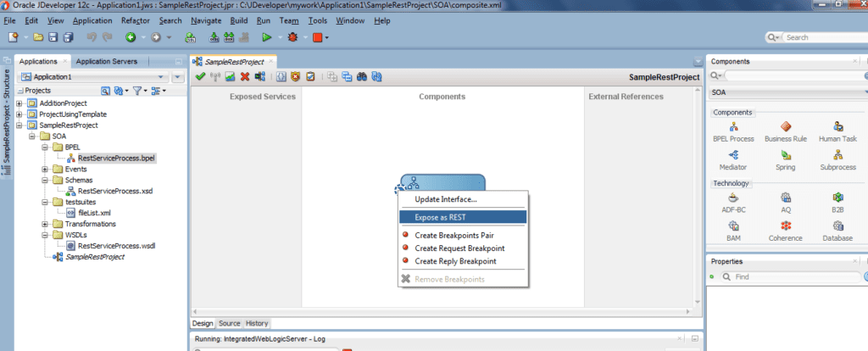Viewport: 868px width, 351px height.
Task: Select RestServiceProcess.bpel in the tree
Action: tap(117, 158)
